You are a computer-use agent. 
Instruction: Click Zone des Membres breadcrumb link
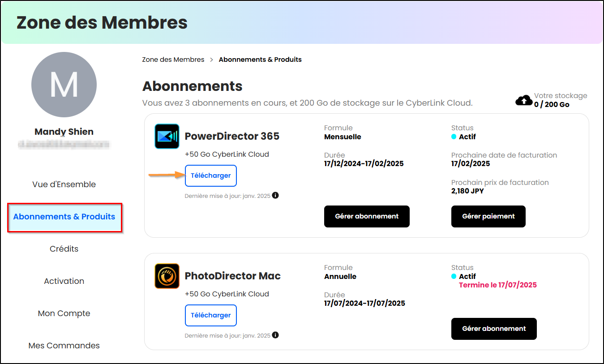click(173, 60)
